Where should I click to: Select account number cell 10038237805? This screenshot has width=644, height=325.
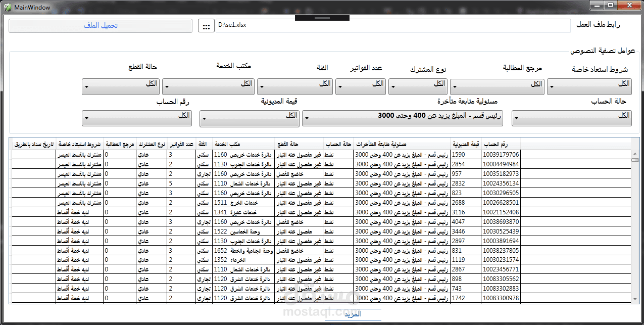(x=501, y=250)
